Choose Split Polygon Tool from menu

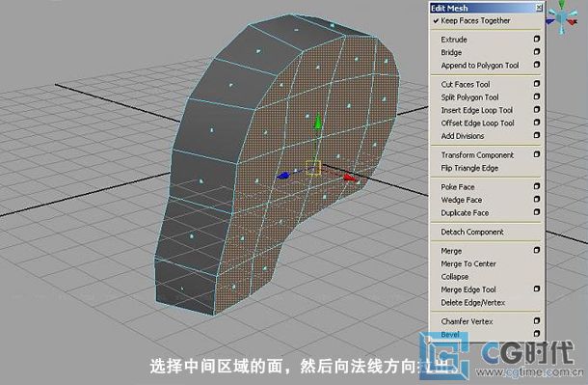point(469,97)
